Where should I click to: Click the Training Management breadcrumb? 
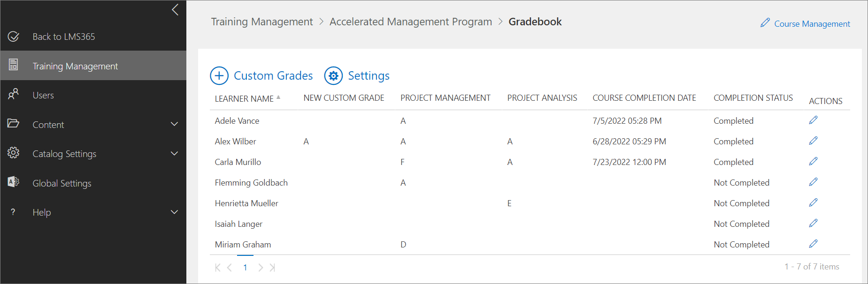pyautogui.click(x=261, y=22)
